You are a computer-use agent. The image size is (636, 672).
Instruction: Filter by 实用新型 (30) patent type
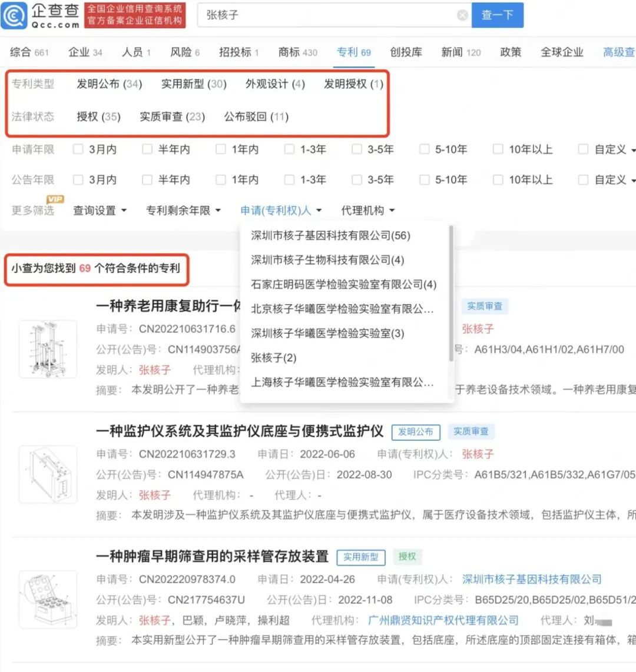click(x=194, y=84)
